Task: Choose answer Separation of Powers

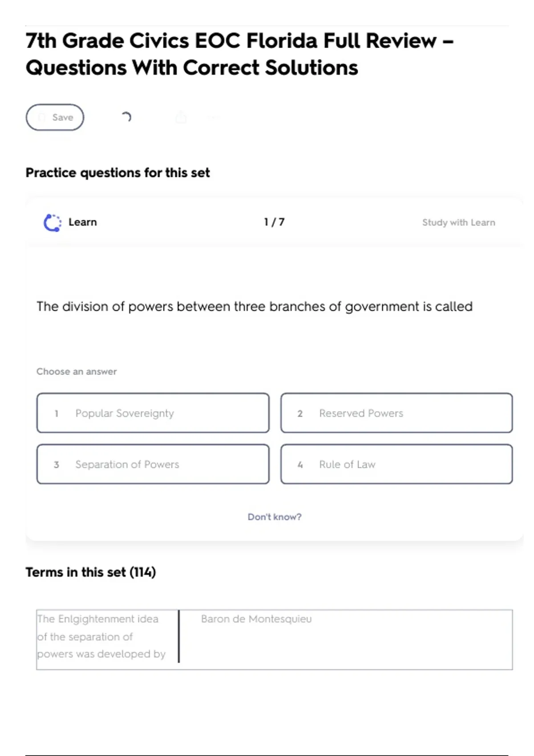Action: click(153, 464)
